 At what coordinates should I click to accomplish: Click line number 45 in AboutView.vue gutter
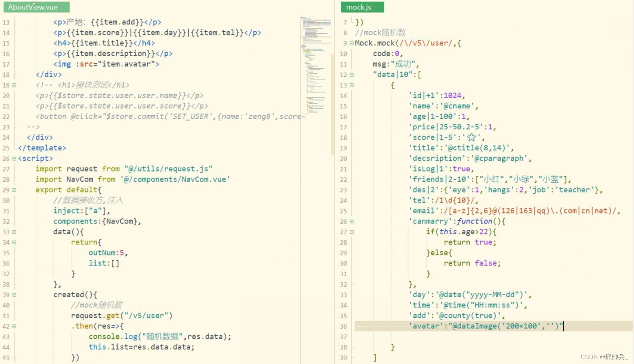tap(6, 358)
